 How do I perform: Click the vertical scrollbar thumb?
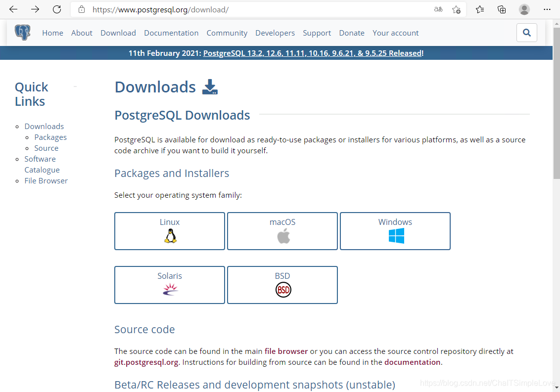(557, 103)
